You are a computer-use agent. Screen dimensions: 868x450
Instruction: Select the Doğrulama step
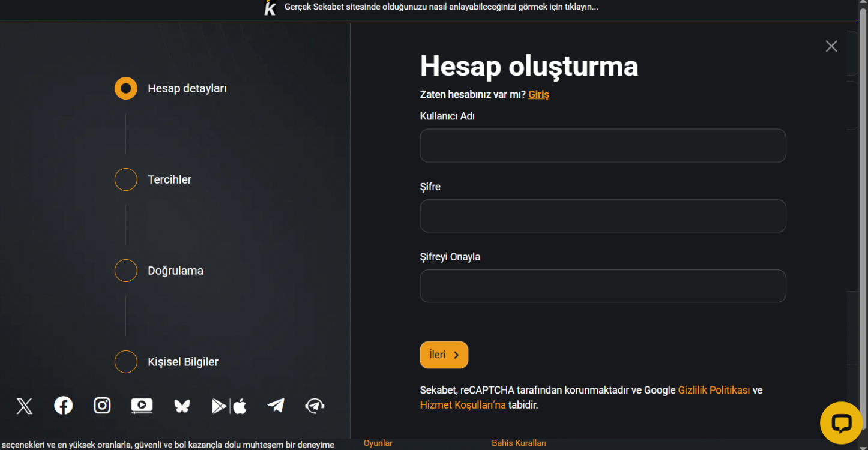(x=159, y=271)
